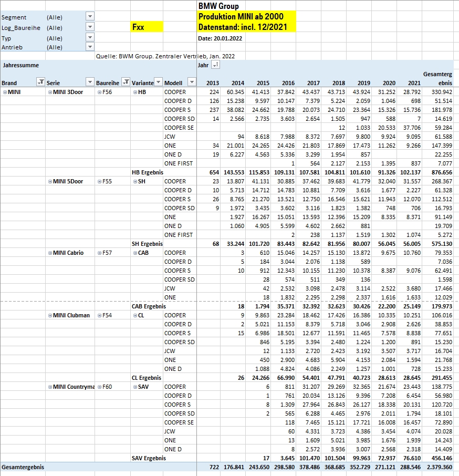The width and height of the screenshot is (459, 476).
Task: Open the Typ filter dropdown
Action: point(90,37)
